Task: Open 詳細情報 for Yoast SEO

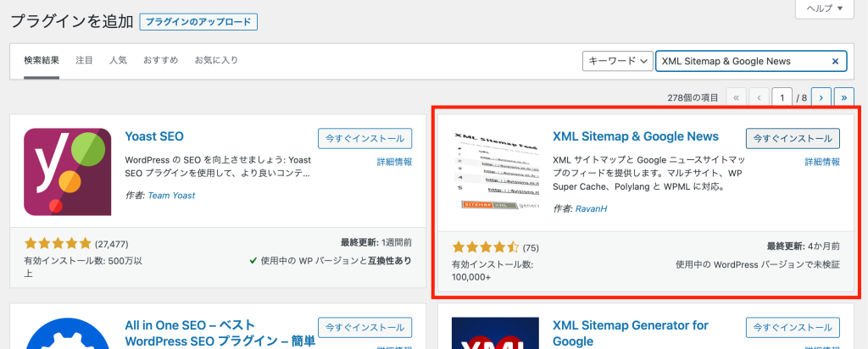Action: pyautogui.click(x=394, y=162)
